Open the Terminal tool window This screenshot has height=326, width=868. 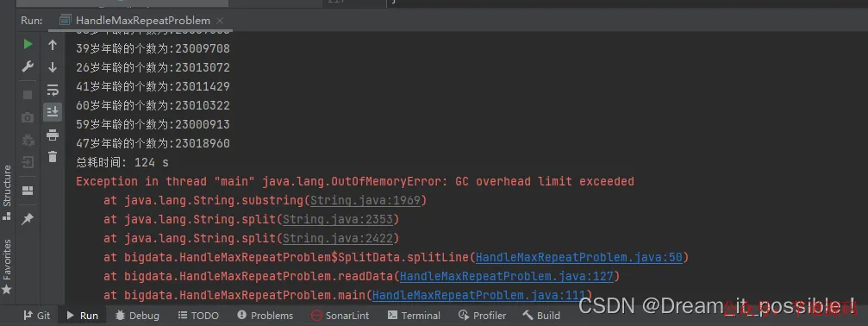[414, 316]
